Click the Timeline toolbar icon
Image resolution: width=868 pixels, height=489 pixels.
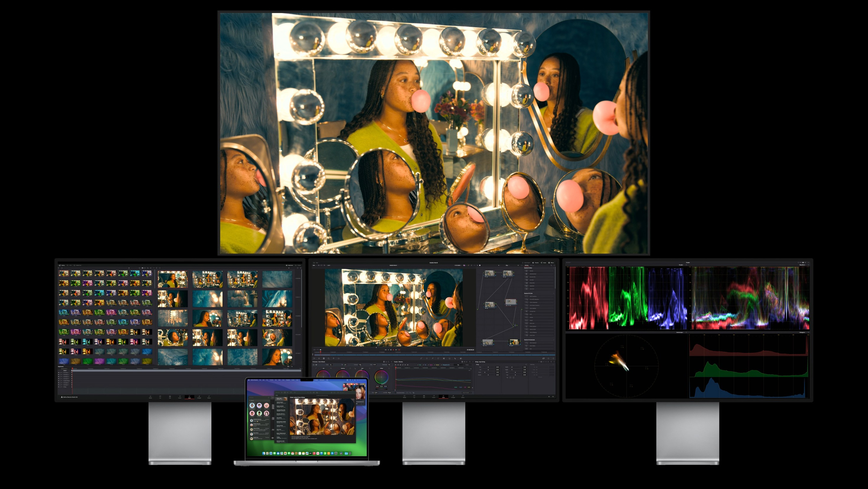(533, 263)
